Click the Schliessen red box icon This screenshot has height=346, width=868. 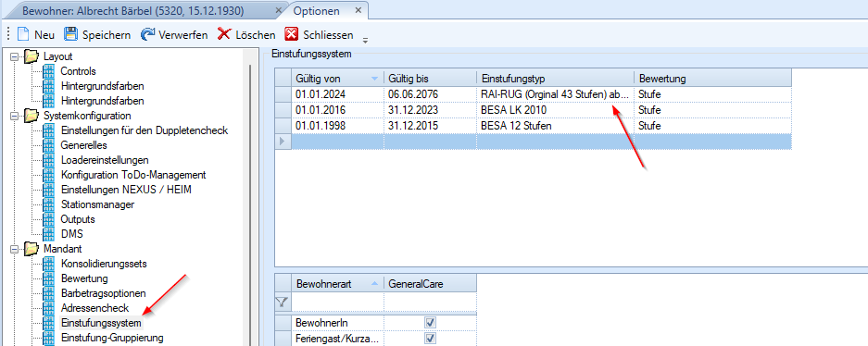[292, 35]
